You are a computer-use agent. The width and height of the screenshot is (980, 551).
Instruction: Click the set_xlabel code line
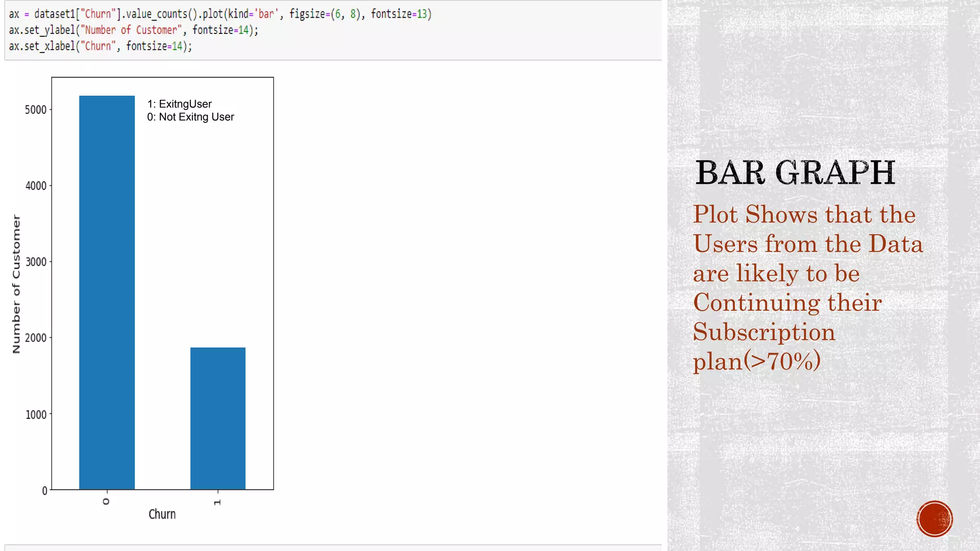click(100, 46)
